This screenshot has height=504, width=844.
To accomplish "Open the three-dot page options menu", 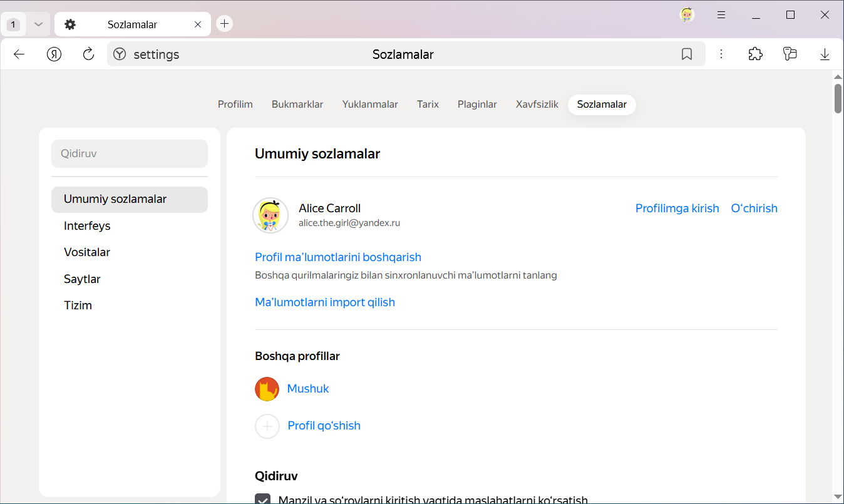I will [721, 54].
